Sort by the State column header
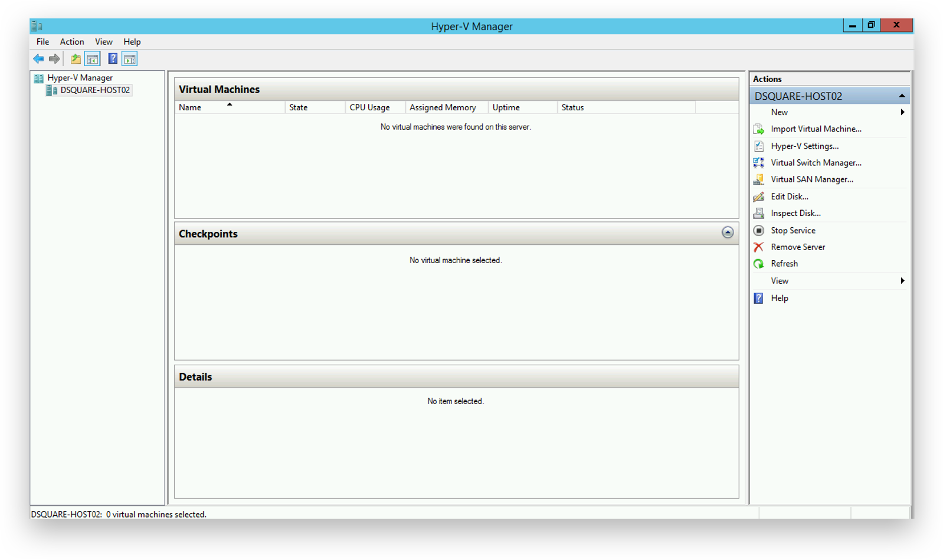Image resolution: width=943 pixels, height=560 pixels. pyautogui.click(x=315, y=107)
